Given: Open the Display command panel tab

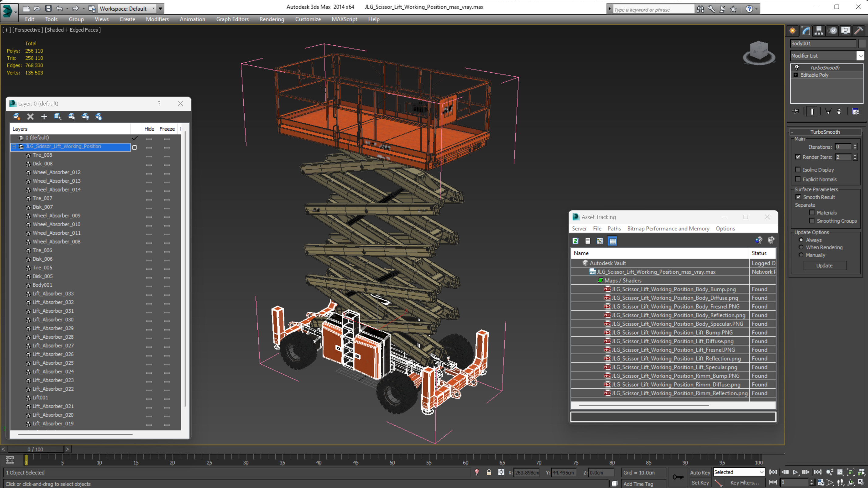Looking at the screenshot, I should click(845, 31).
